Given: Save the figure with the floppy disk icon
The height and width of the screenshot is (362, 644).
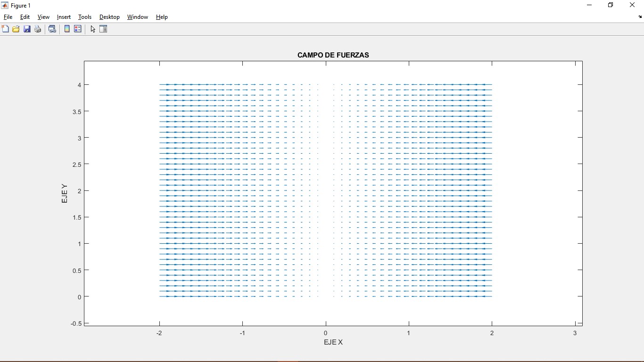Looking at the screenshot, I should coord(27,29).
